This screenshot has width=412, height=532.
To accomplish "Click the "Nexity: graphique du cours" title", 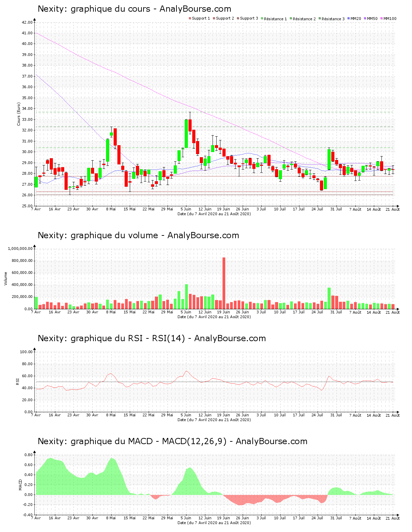I will tap(94, 9).
